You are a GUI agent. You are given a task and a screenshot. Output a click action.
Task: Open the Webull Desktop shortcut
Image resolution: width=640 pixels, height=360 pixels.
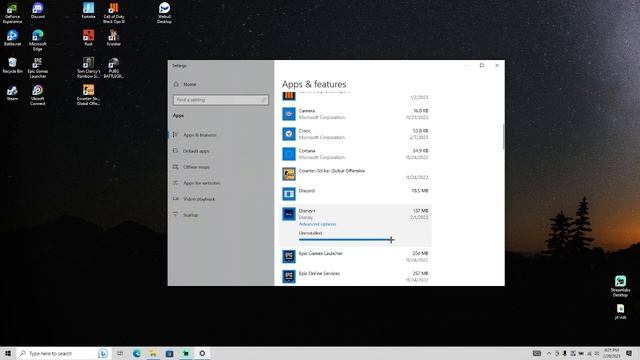pos(164,13)
